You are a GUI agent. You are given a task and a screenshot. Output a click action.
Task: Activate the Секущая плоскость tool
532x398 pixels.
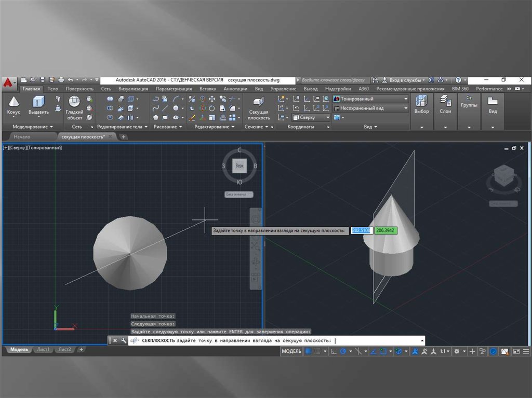click(x=258, y=107)
